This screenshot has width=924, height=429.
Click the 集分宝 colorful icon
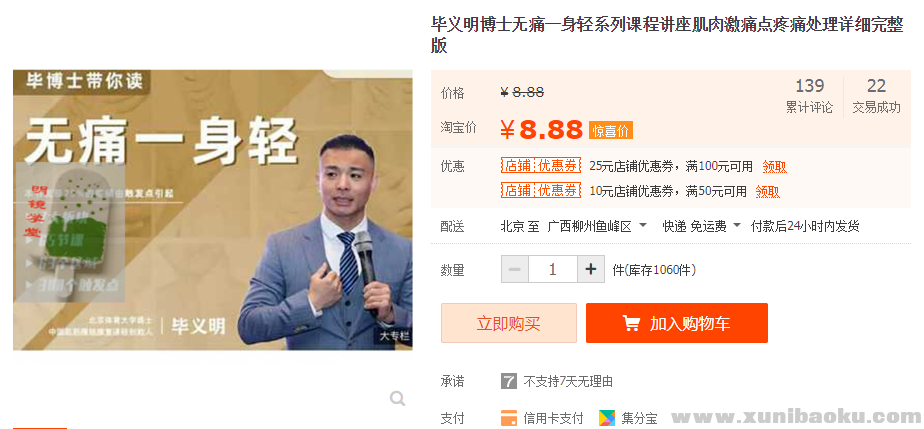(x=607, y=418)
